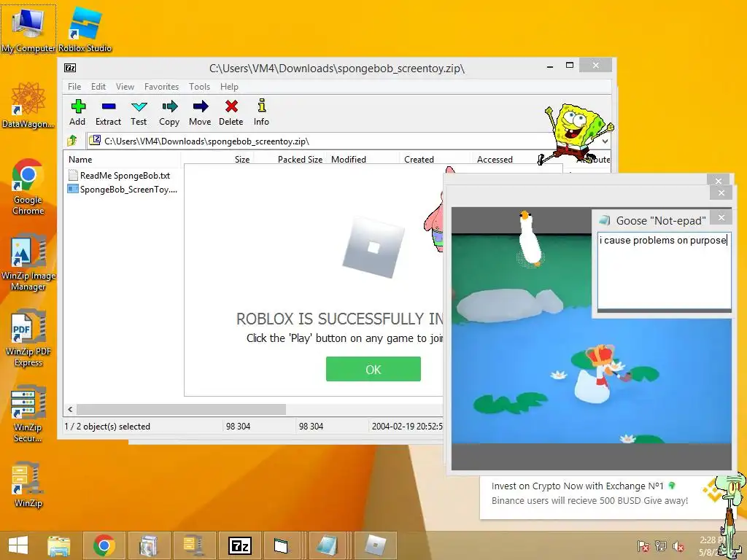This screenshot has width=747, height=560.
Task: Click the Add toolbar button in 7-Zip
Action: (x=77, y=113)
